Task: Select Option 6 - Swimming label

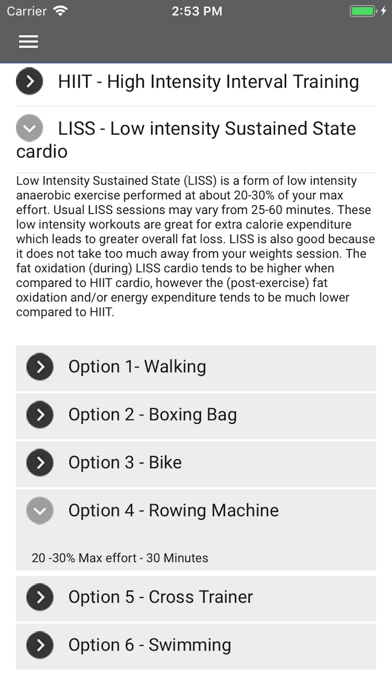Action: (x=150, y=645)
